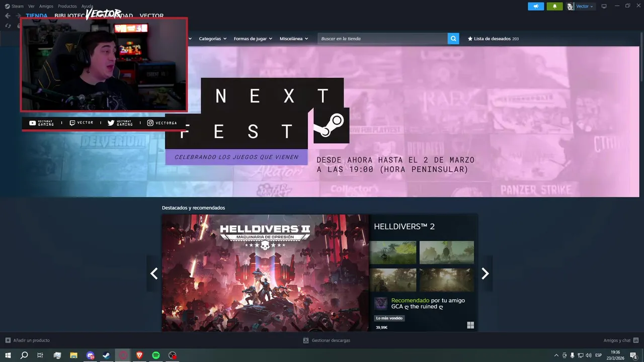Open the Productos menu
Image resolution: width=644 pixels, height=362 pixels.
pos(67,6)
